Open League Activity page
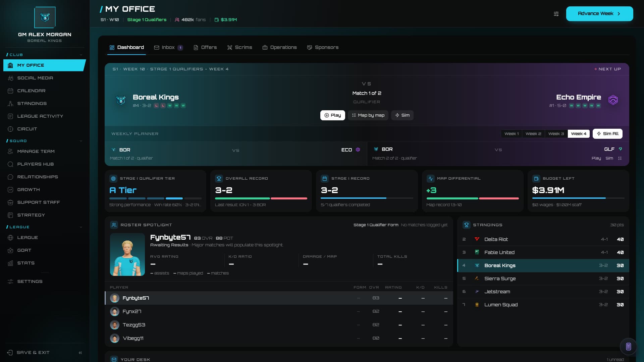The width and height of the screenshot is (644, 362). pos(45,116)
